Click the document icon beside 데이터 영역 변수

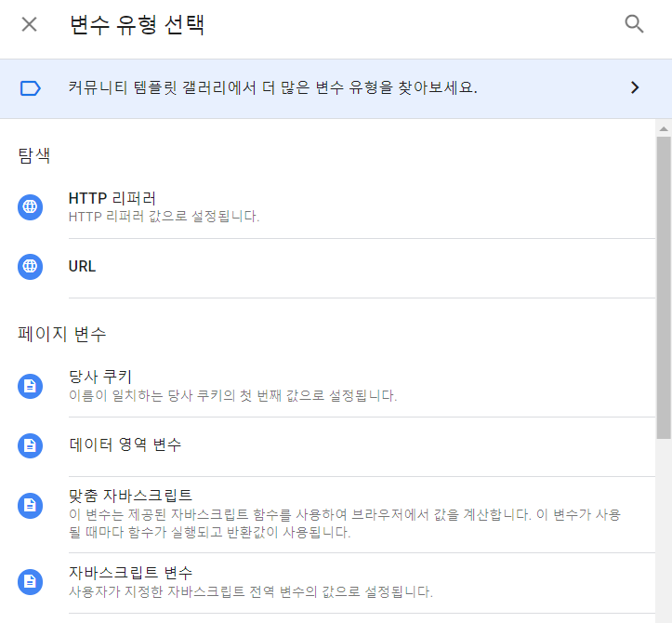pos(30,446)
